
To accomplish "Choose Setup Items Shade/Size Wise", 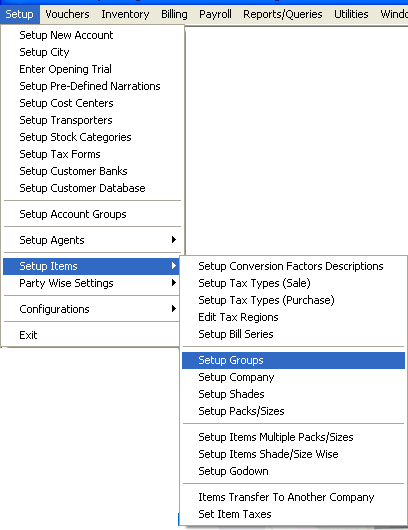I will [293, 454].
